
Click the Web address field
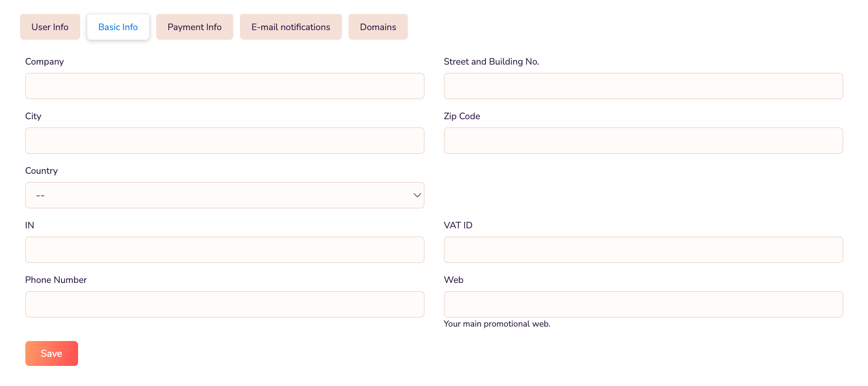tap(643, 304)
